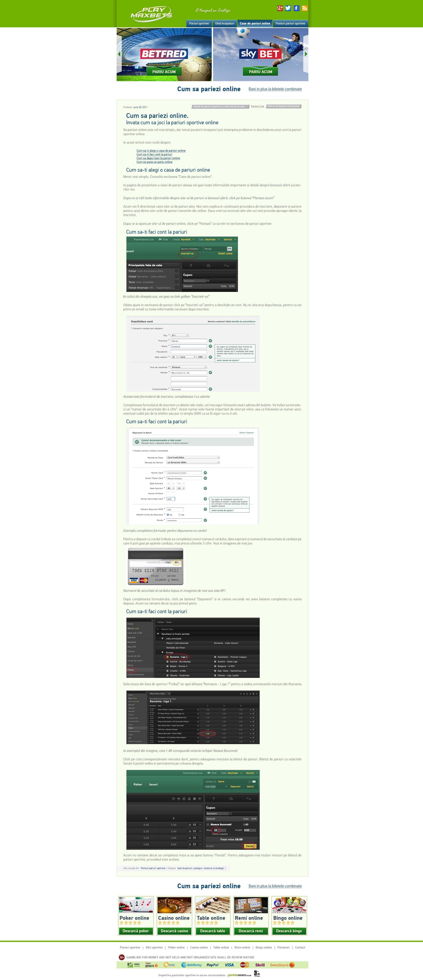Open the Google+ social icon
This screenshot has width=423, height=980.
pos(280,8)
